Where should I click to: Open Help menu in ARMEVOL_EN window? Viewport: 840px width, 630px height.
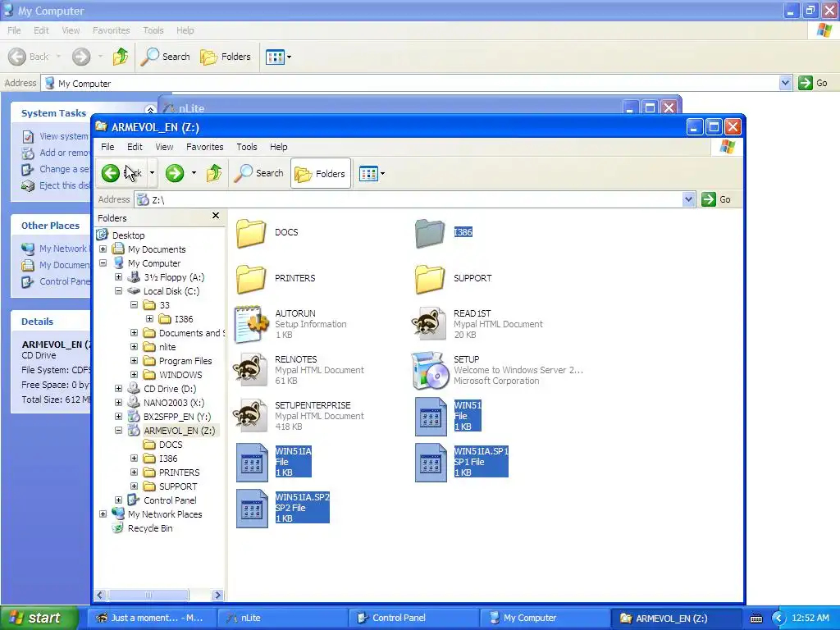click(278, 147)
